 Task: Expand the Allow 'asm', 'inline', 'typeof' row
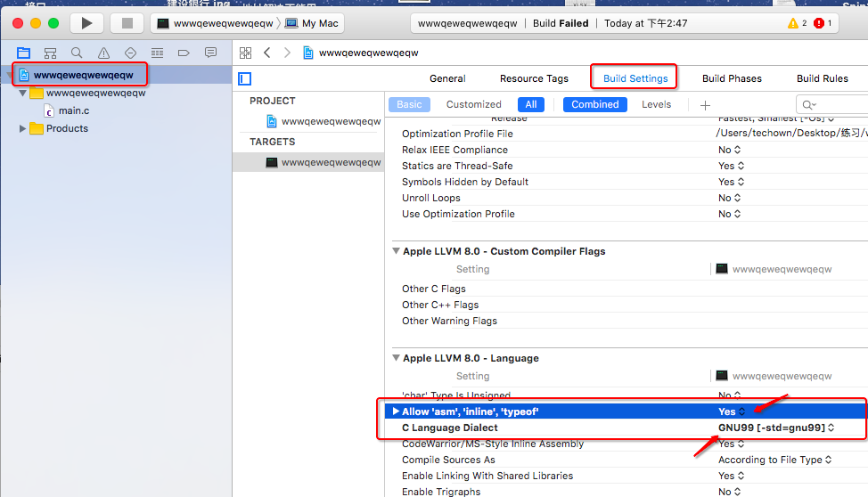point(396,411)
